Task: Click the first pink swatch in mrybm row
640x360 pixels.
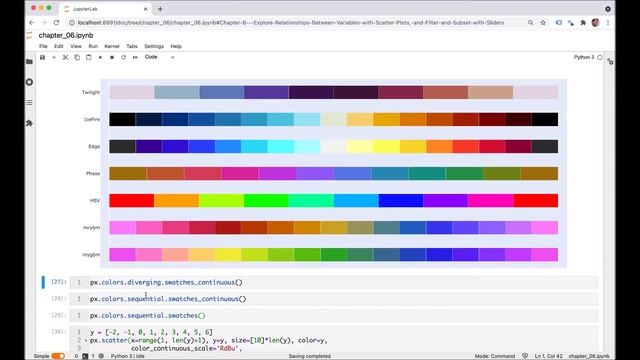Action: click(122, 227)
